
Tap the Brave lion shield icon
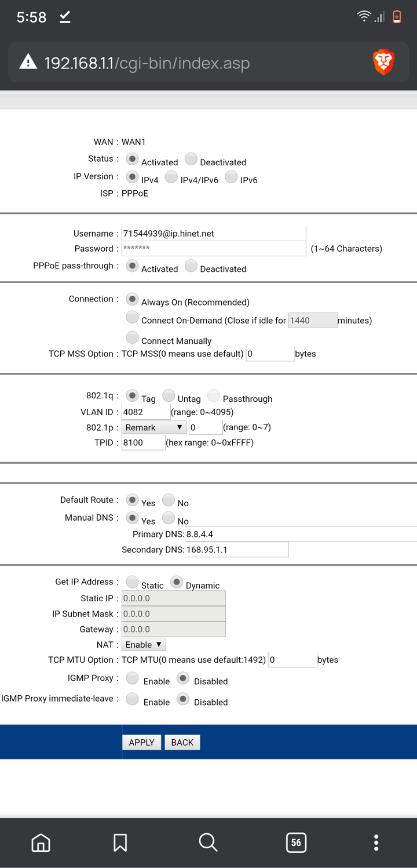click(x=383, y=62)
